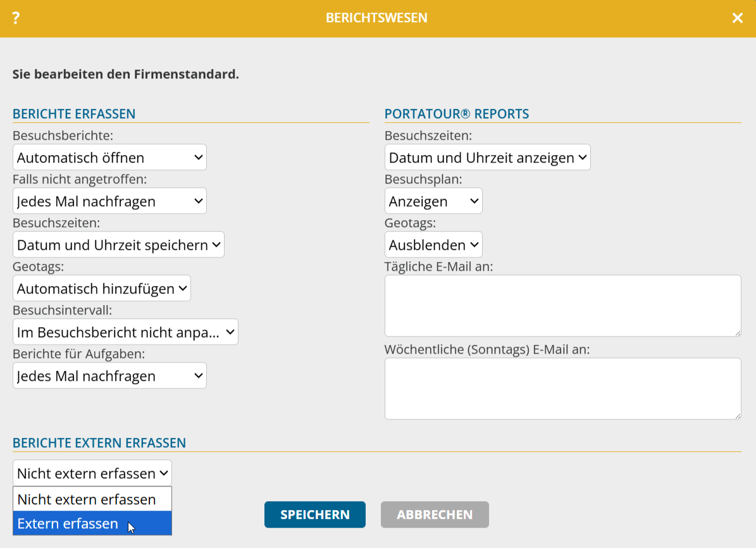Expand the 'Falls nicht angetroffen' dropdown
The image size is (756, 548).
(109, 201)
